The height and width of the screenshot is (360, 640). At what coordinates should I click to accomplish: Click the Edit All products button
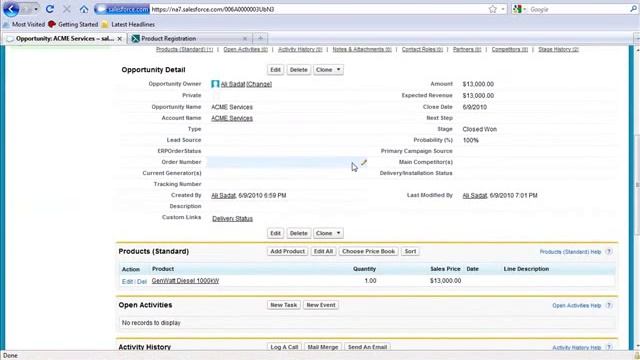pyautogui.click(x=323, y=251)
